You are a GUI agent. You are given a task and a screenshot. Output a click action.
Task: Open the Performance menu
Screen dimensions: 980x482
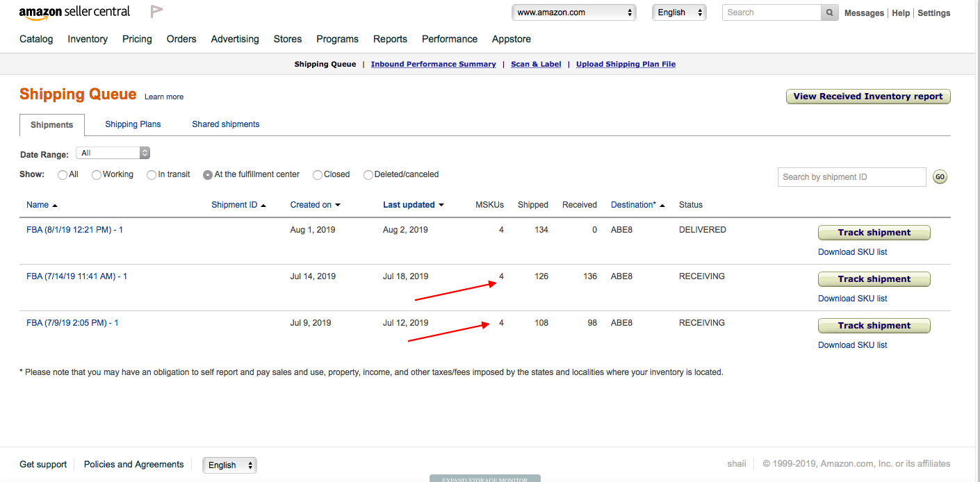tap(450, 39)
